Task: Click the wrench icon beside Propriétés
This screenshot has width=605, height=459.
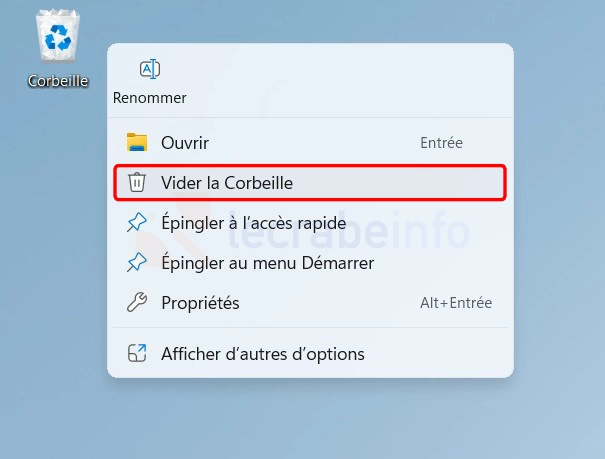Action: (137, 302)
